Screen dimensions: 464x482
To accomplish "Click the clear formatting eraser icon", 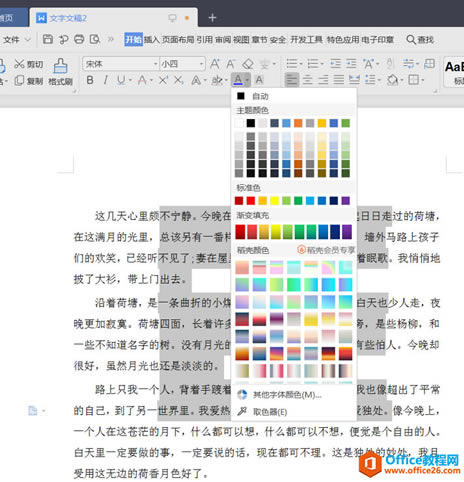I will pyautogui.click(x=248, y=64).
